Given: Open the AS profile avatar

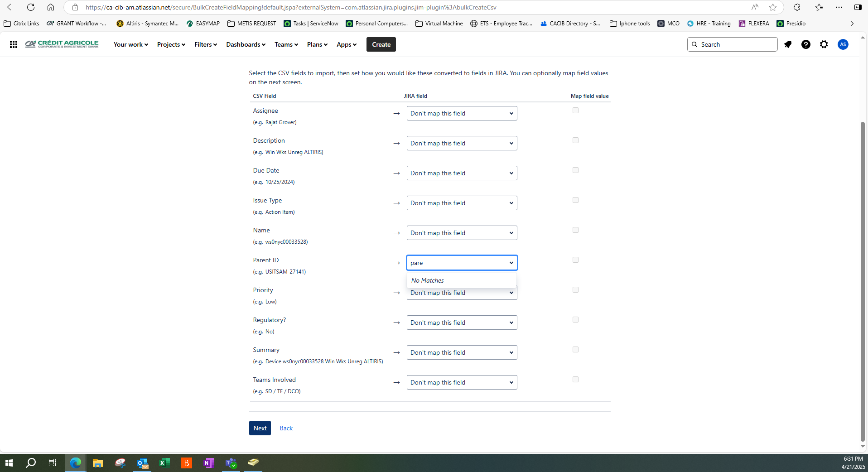Looking at the screenshot, I should [843, 44].
